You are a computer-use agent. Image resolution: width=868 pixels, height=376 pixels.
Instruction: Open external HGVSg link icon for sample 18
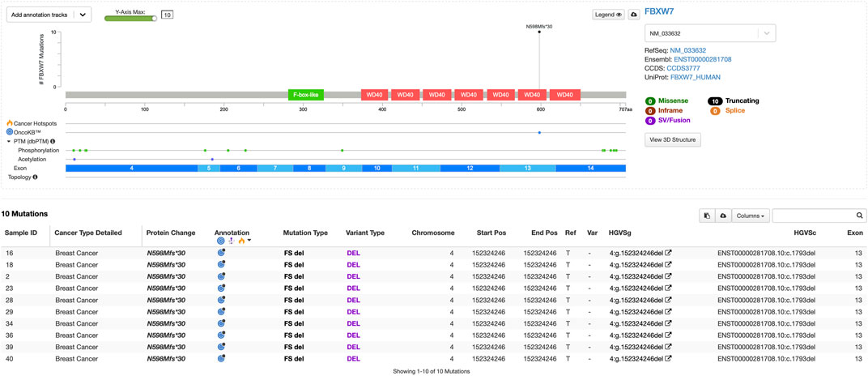(x=668, y=265)
